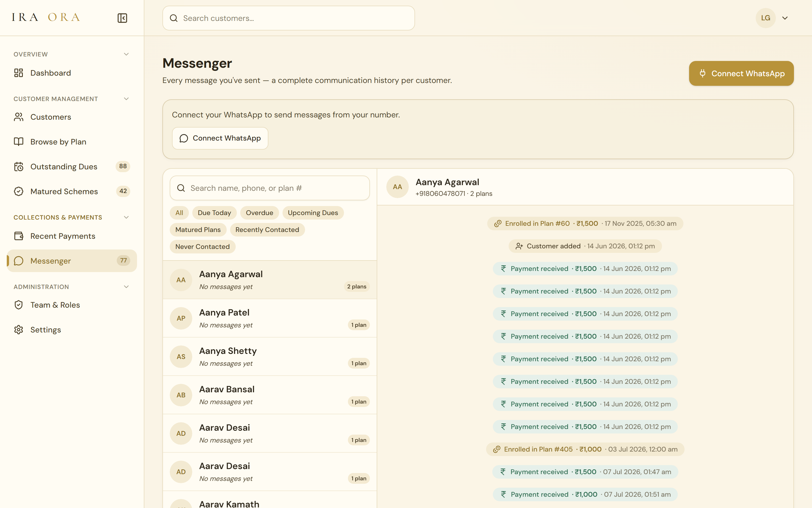The image size is (812, 508).
Task: Click the Team & Roles shield icon
Action: point(18,305)
